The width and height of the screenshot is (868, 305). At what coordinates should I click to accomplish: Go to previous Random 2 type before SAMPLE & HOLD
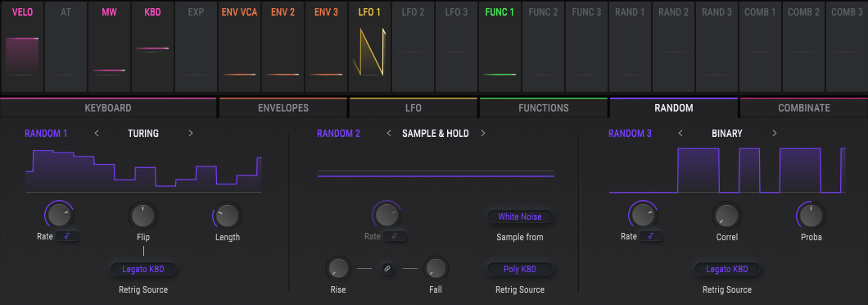[x=389, y=133]
